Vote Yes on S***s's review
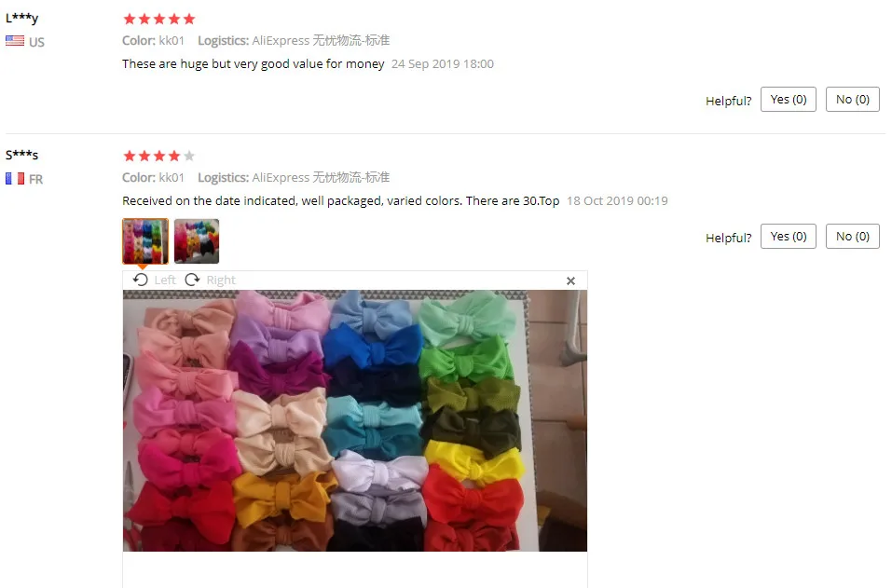The image size is (892, 588). (x=789, y=237)
